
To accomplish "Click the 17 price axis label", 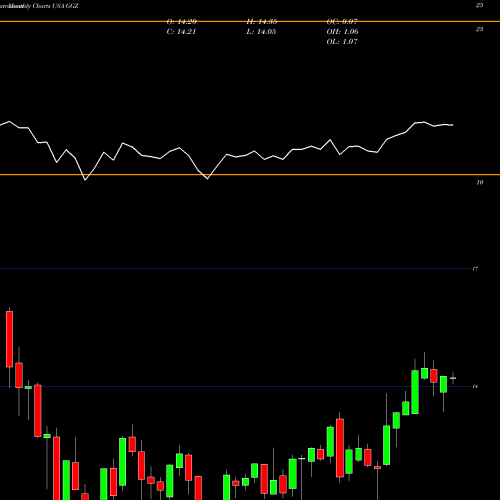I will coord(475,269).
